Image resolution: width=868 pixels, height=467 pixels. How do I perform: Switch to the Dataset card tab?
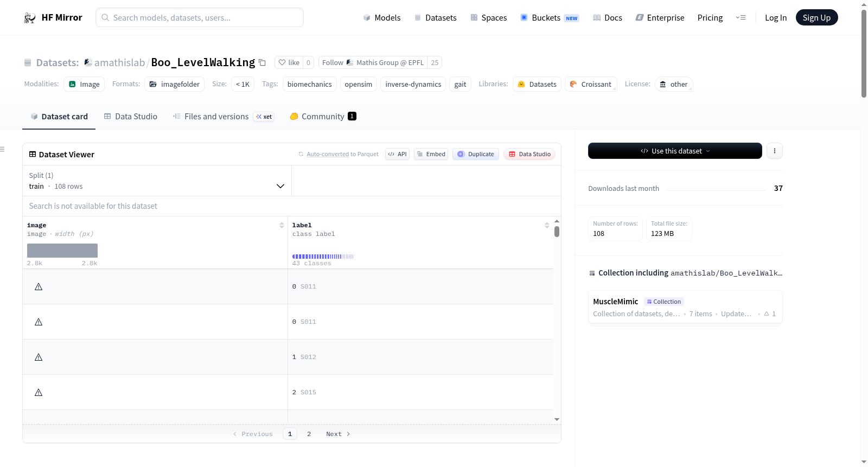coord(59,117)
